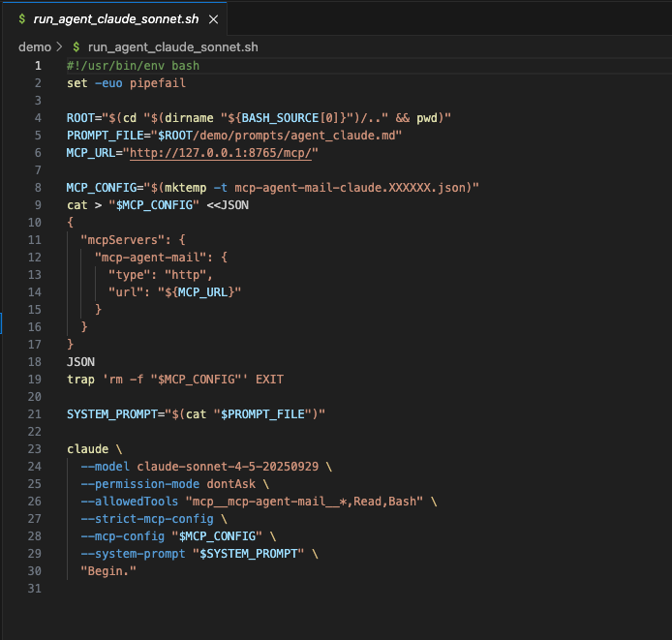Switch to the run_agent_claude_sonnet.sh editor tab
This screenshot has height=640, width=672.
tap(118, 18)
